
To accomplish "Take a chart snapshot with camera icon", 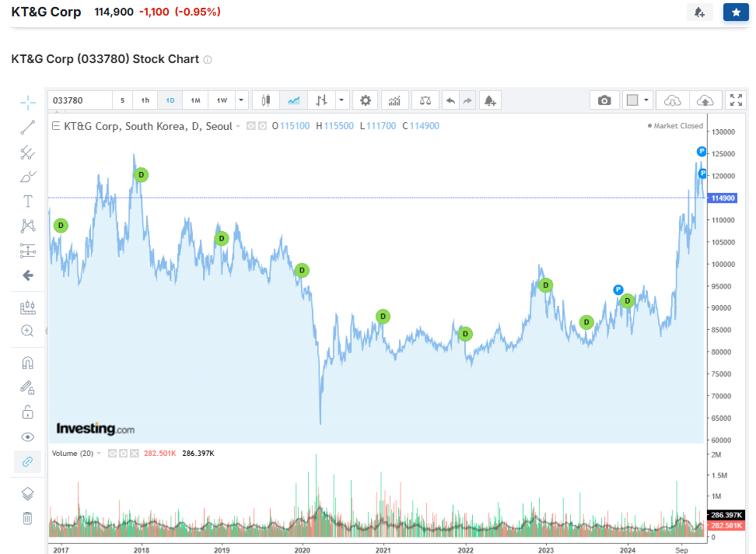I will (604, 100).
